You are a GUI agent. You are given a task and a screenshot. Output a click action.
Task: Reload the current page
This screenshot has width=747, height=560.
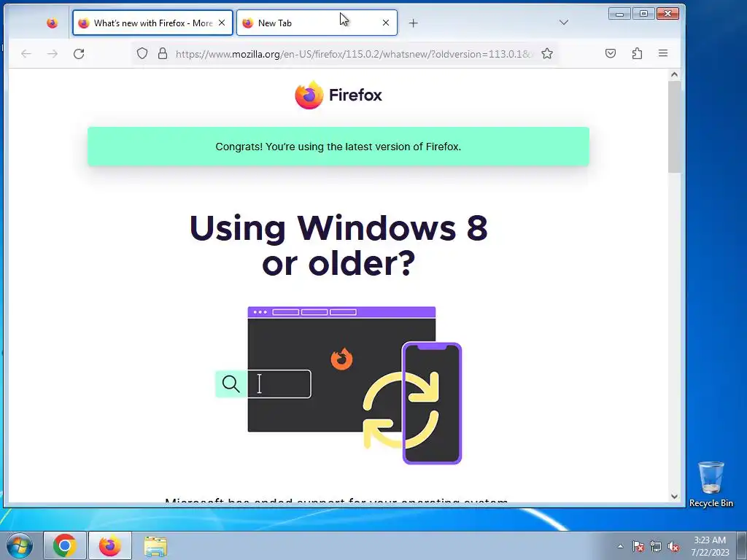point(79,54)
